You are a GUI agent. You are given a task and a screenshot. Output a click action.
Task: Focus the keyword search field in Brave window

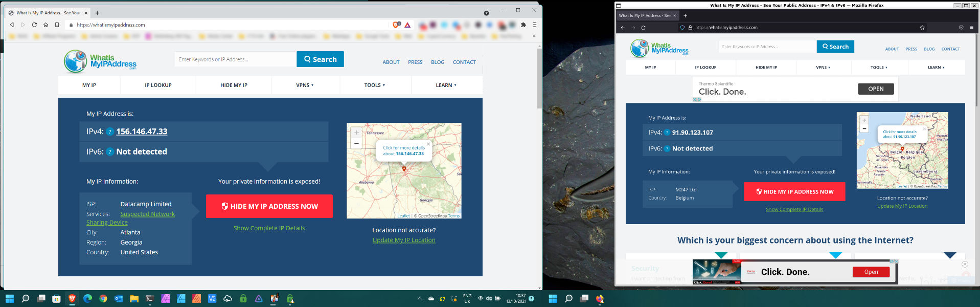click(236, 59)
